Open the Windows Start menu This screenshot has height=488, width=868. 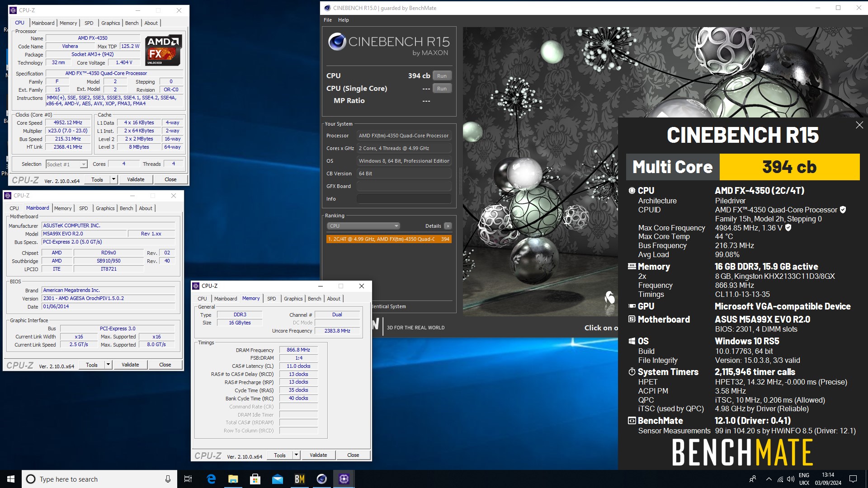click(x=11, y=479)
